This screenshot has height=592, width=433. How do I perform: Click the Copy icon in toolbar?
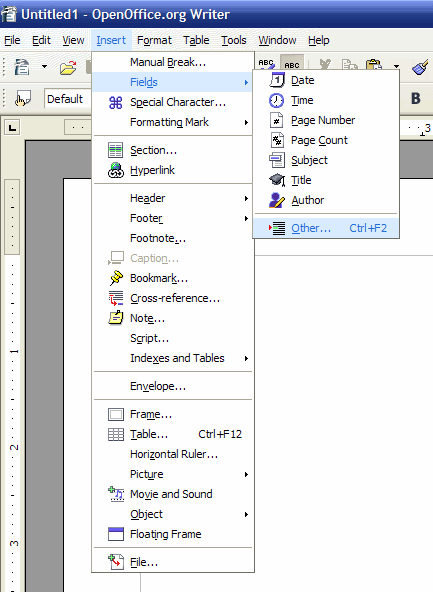pyautogui.click(x=349, y=65)
